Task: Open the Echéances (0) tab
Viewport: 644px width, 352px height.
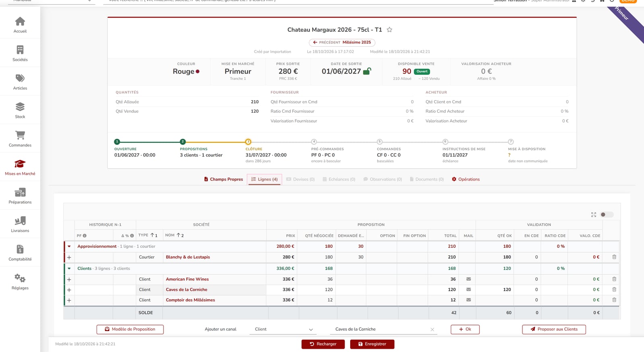Action: click(x=339, y=179)
